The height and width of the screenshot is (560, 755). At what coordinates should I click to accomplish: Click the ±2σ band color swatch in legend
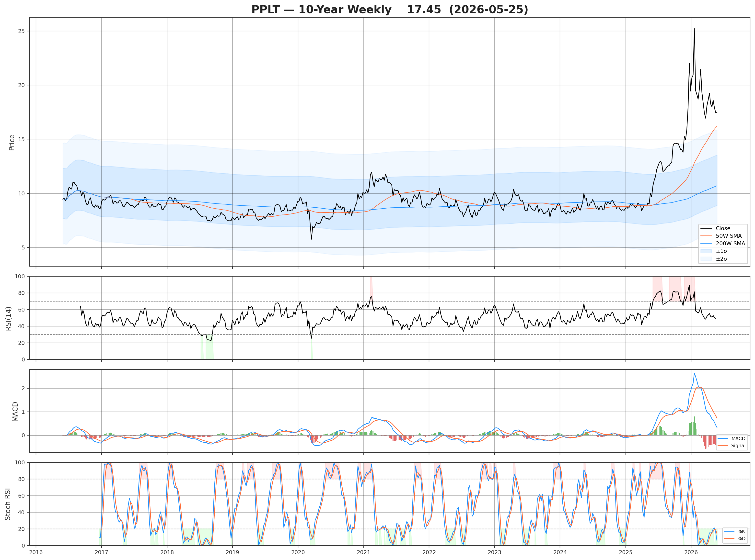[706, 259]
